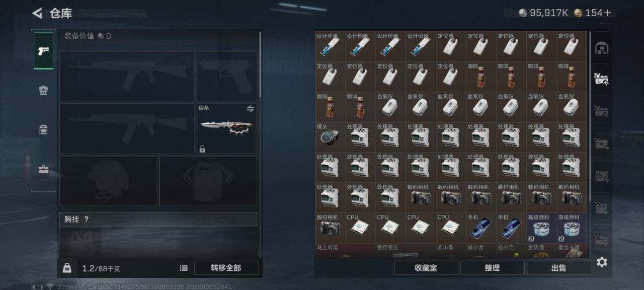The height and width of the screenshot is (290, 644).
Task: Click the 转移全部 button
Action: tap(226, 268)
